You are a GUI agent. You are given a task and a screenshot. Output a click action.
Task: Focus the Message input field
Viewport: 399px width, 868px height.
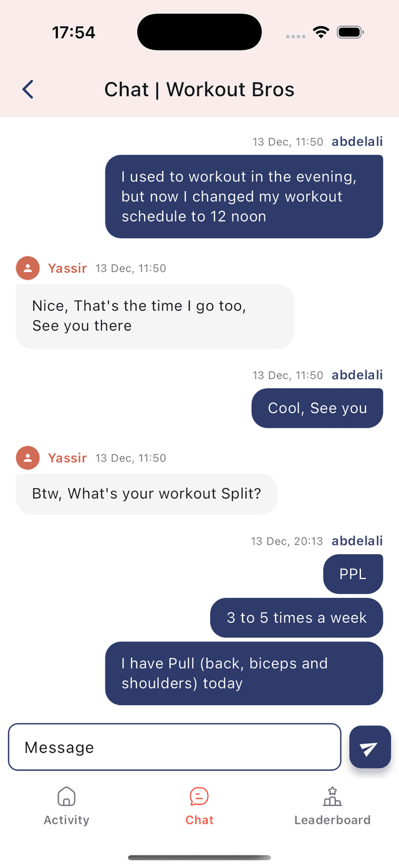click(175, 747)
